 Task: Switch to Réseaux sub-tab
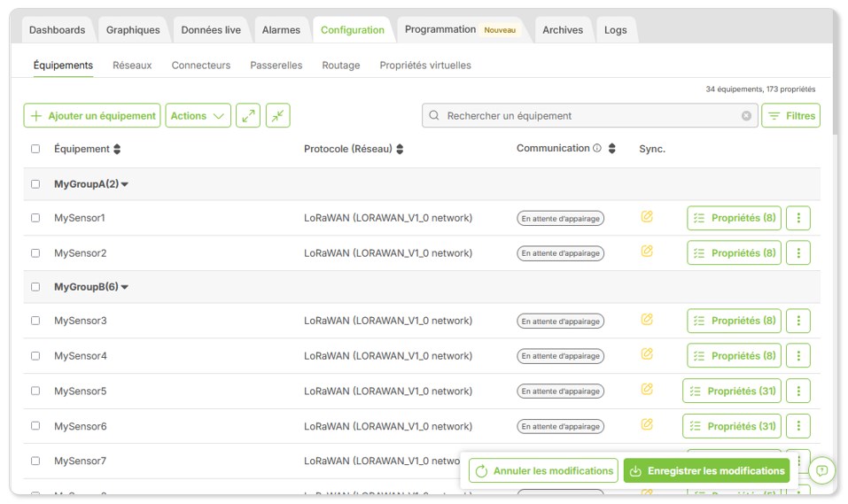pos(132,66)
